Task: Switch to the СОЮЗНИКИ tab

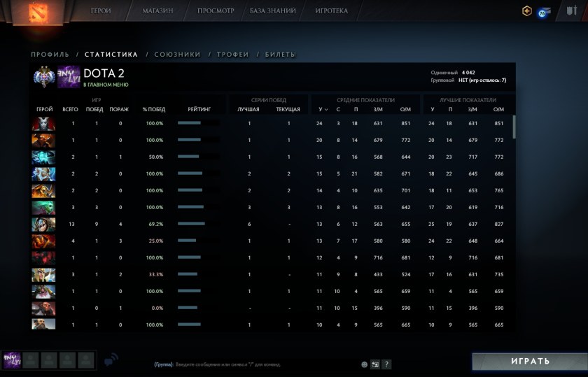Action: pos(177,55)
